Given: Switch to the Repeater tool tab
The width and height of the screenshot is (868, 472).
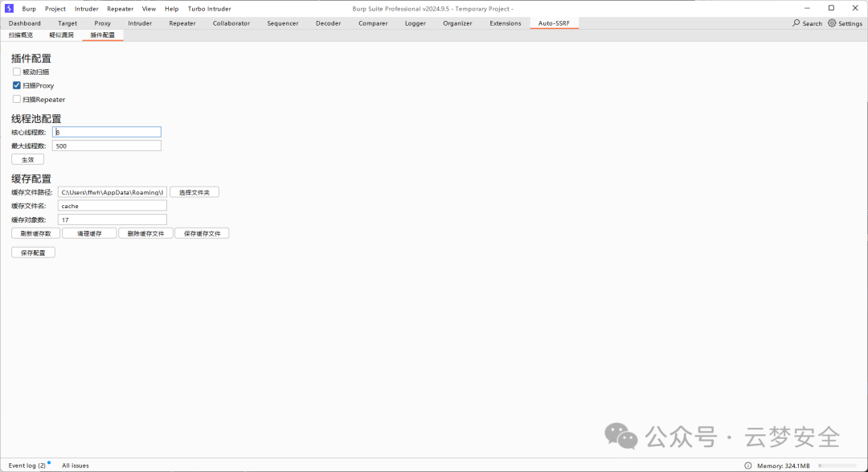Looking at the screenshot, I should (182, 23).
